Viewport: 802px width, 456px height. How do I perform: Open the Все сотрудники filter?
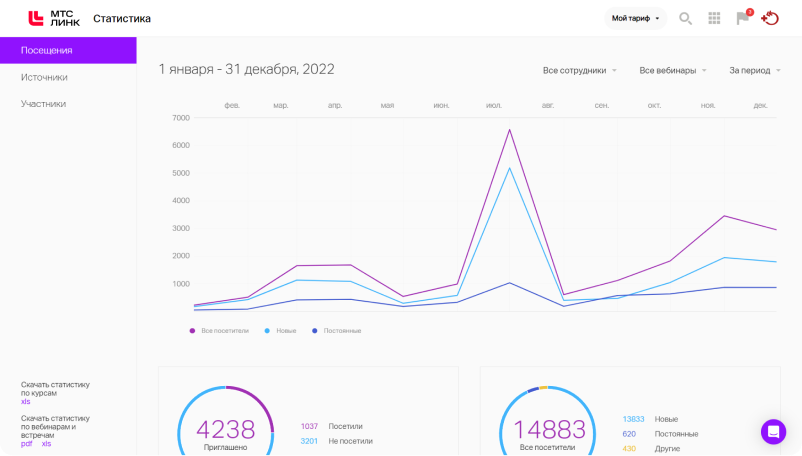pyautogui.click(x=580, y=71)
